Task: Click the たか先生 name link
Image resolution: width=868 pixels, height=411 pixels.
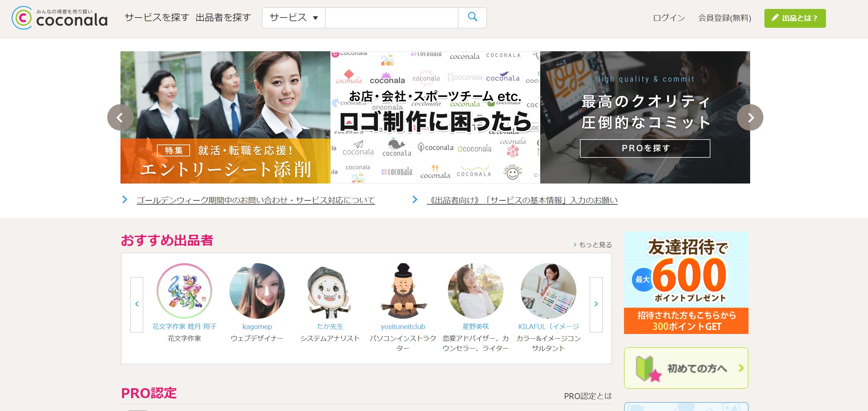Action: tap(330, 326)
